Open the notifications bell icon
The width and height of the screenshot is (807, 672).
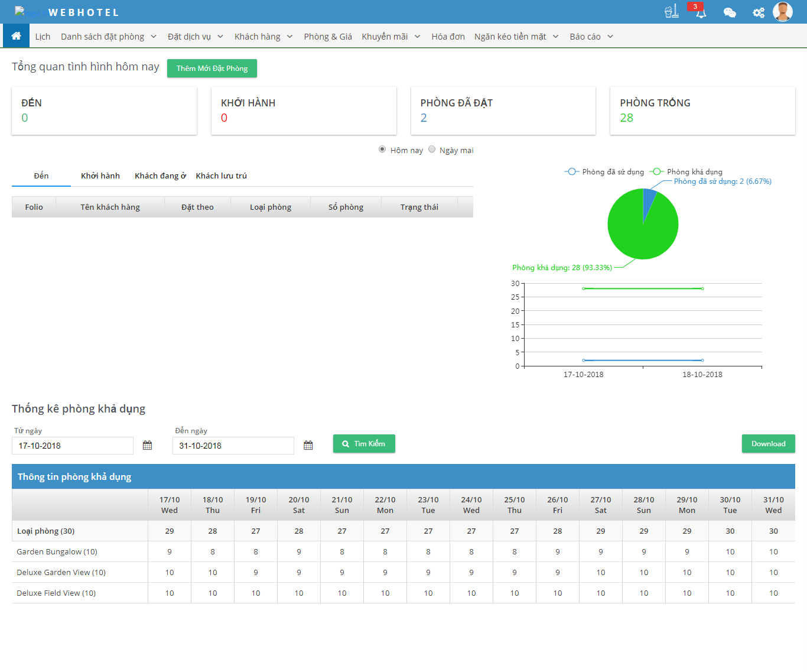[x=701, y=12]
